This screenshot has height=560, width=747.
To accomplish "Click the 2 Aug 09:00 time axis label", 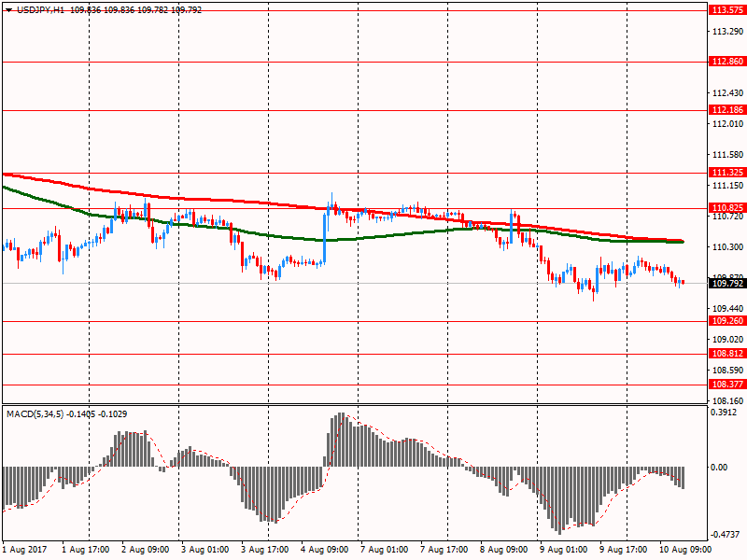I will coord(146,550).
